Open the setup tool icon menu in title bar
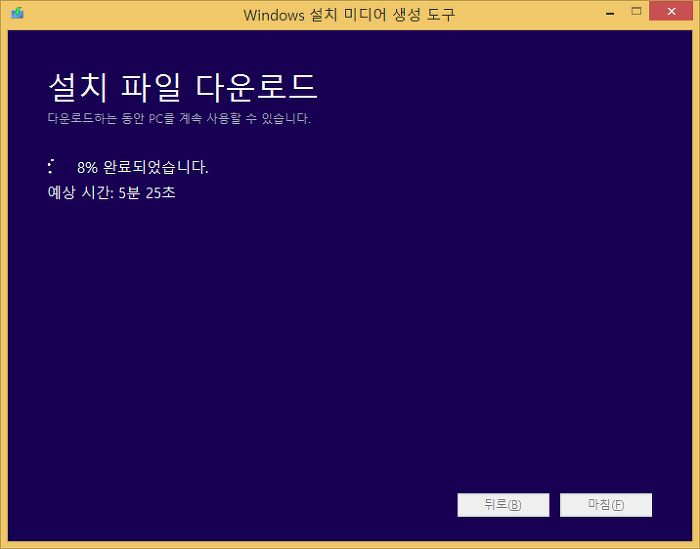 (17, 13)
